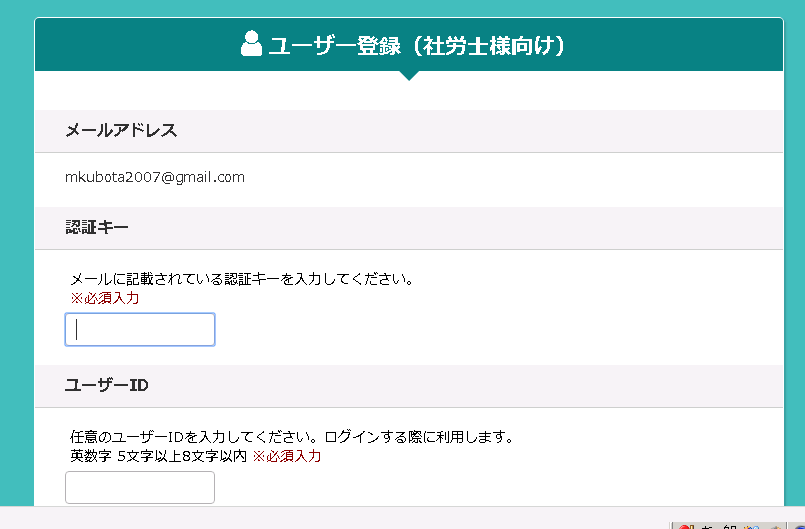805x529 pixels.
Task: Open the 般 conversion mode in language bar
Action: point(730,526)
